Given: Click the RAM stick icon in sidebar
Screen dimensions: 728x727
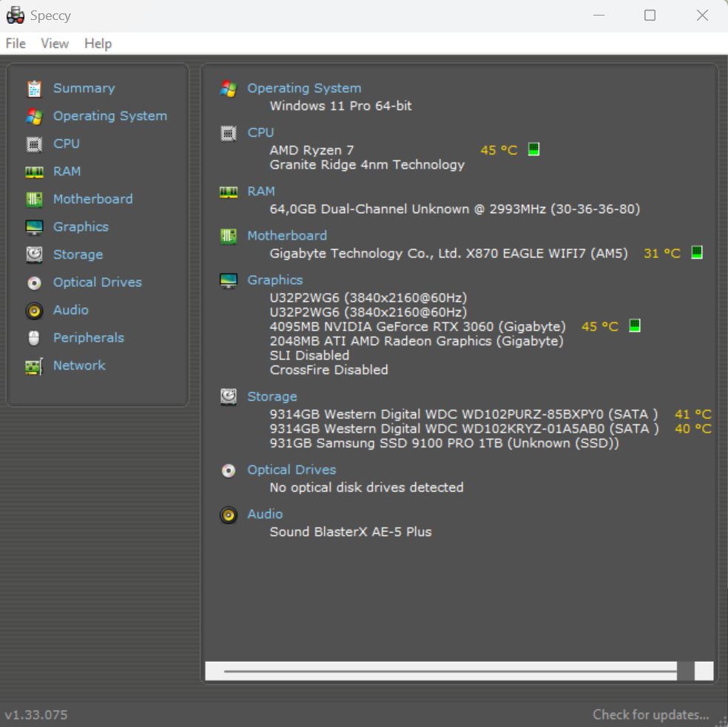Looking at the screenshot, I should 34,172.
